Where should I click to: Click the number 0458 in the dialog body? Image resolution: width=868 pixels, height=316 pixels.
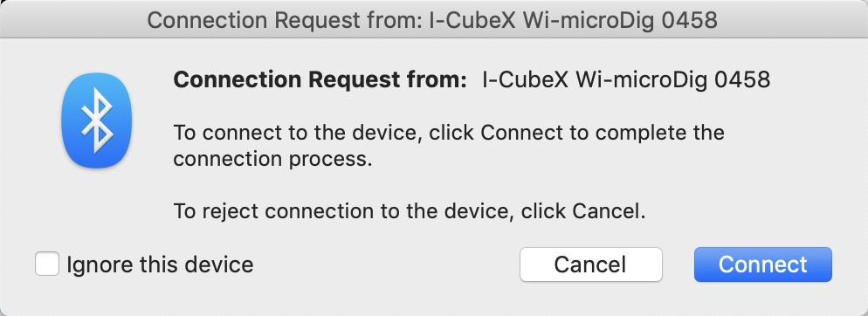741,79
